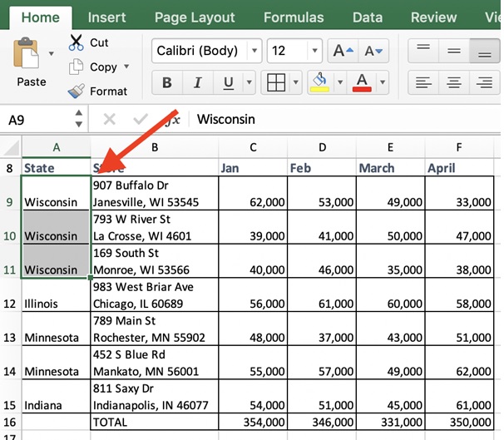This screenshot has width=504, height=440.
Task: Click the Format painter brush icon
Action: pos(77,91)
